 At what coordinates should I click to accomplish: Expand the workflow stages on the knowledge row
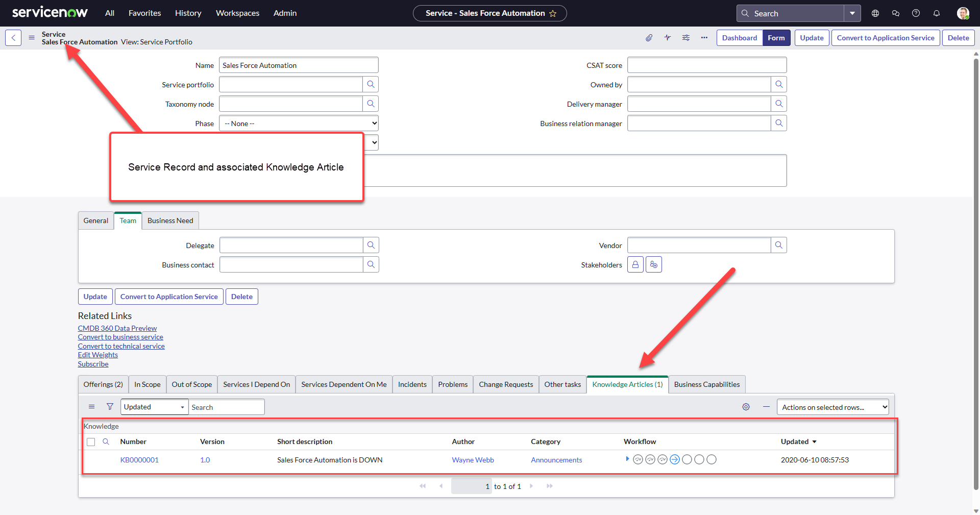click(x=627, y=459)
